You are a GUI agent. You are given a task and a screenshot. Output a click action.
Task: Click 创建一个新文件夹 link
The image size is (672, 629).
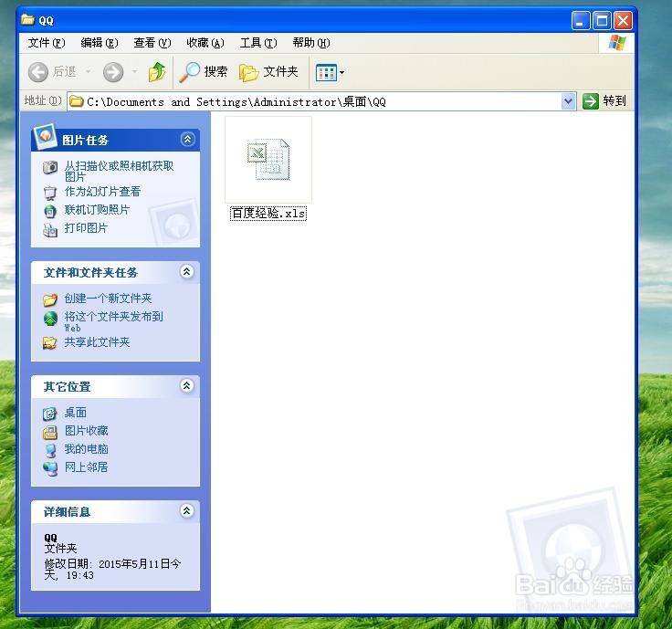[x=108, y=299]
